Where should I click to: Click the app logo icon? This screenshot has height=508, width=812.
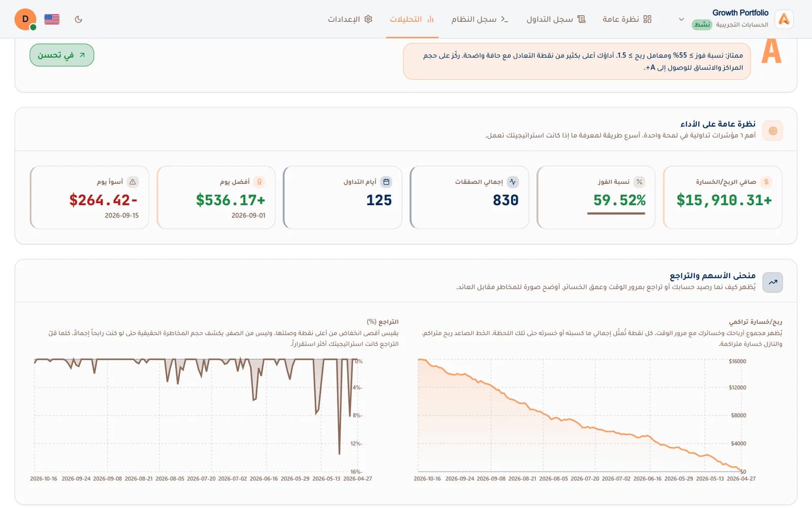[x=784, y=19]
